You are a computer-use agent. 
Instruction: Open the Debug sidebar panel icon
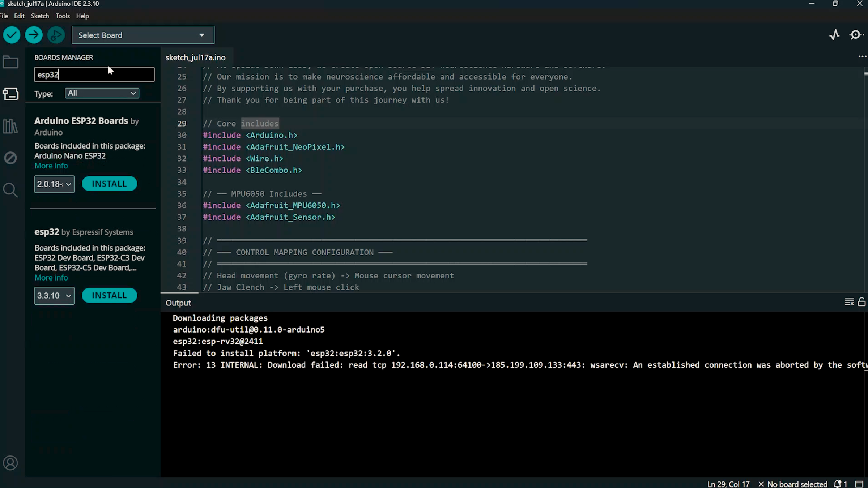(10, 158)
